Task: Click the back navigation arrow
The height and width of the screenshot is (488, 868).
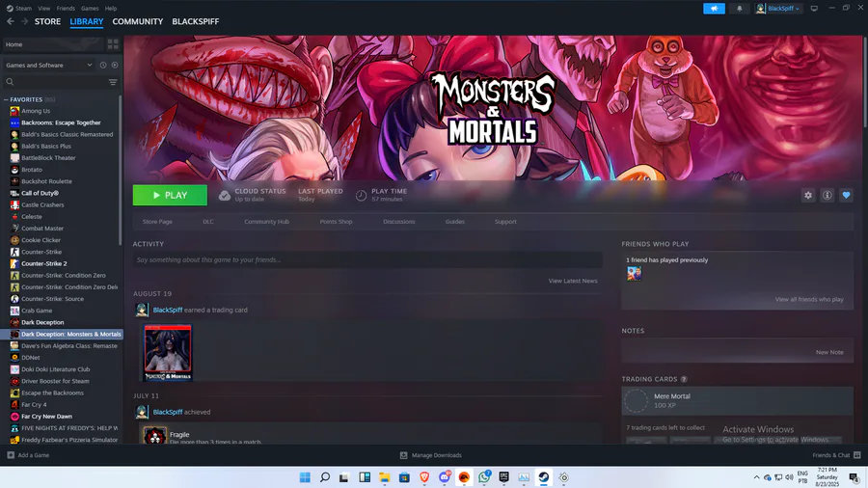Action: click(x=11, y=21)
